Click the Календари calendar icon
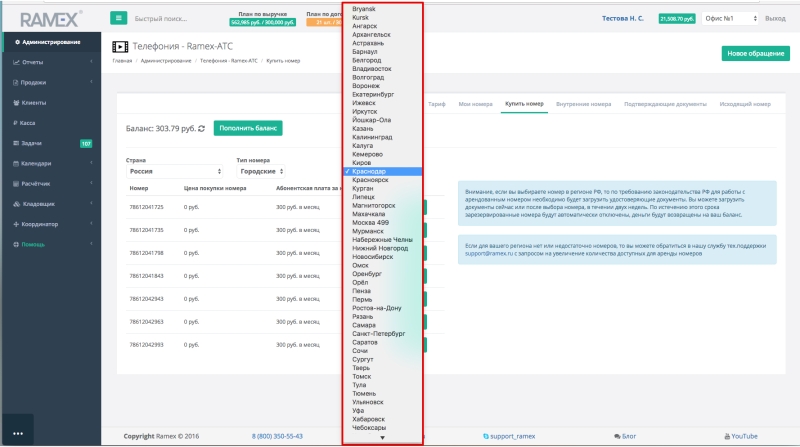Viewport: 800px width, 447px height. point(16,163)
